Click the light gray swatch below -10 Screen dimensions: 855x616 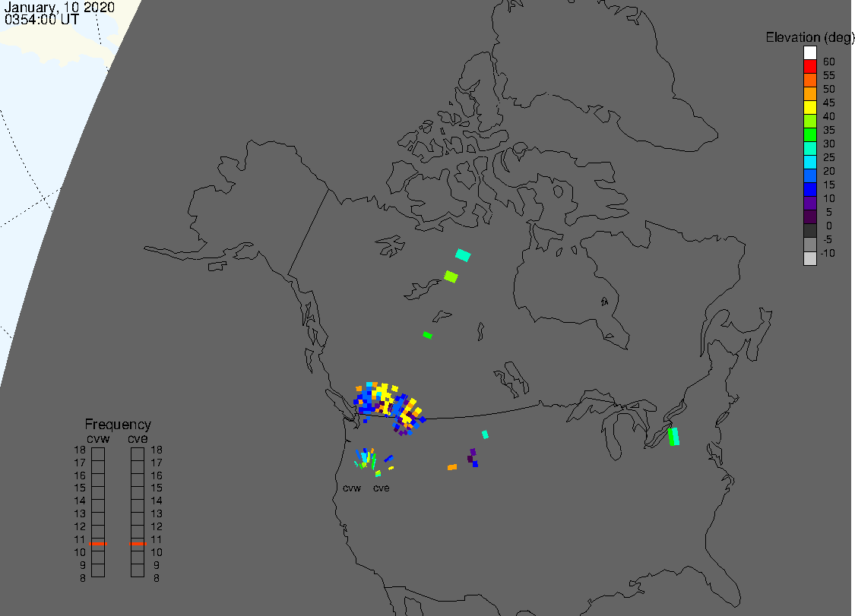point(809,258)
